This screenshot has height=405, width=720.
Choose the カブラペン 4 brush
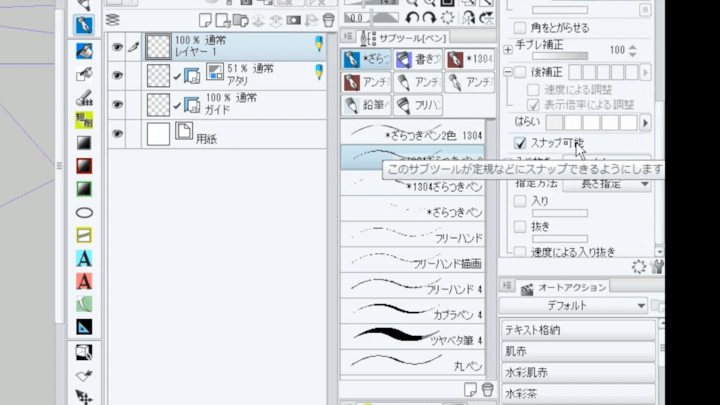point(412,310)
